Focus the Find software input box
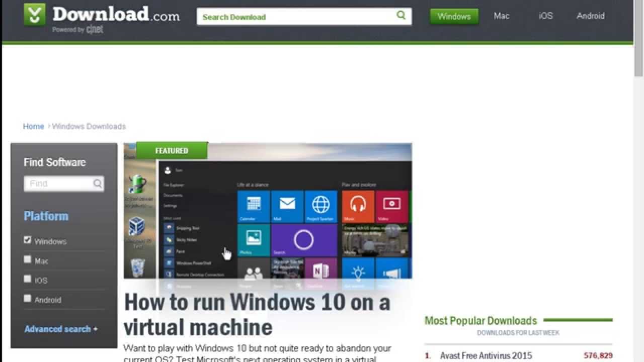The width and height of the screenshot is (644, 362). (x=64, y=184)
